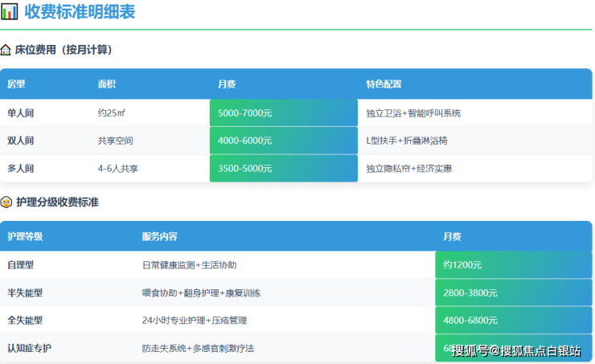
Task: Select the 双人间 room type row
Action: [21, 141]
